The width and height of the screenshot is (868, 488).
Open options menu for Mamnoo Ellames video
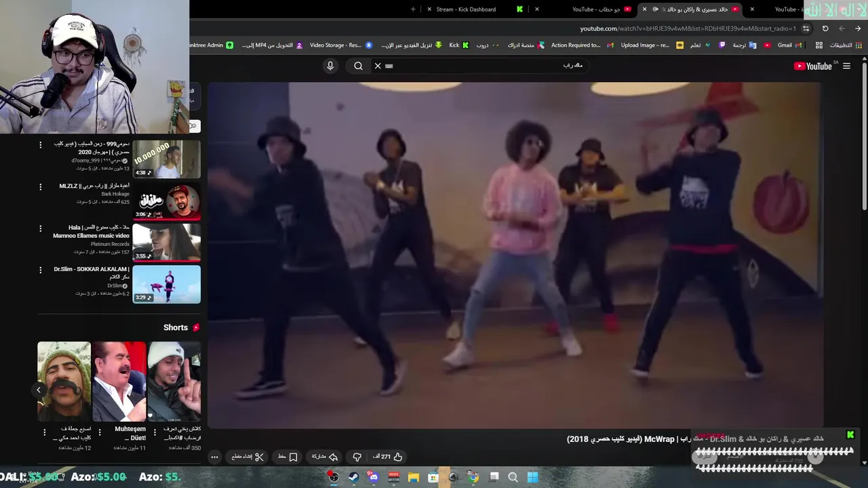tap(40, 228)
